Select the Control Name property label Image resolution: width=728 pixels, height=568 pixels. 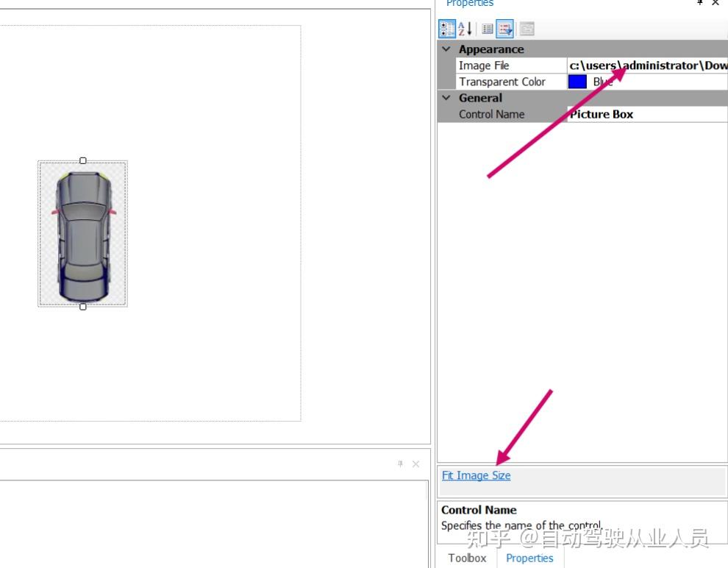click(492, 114)
